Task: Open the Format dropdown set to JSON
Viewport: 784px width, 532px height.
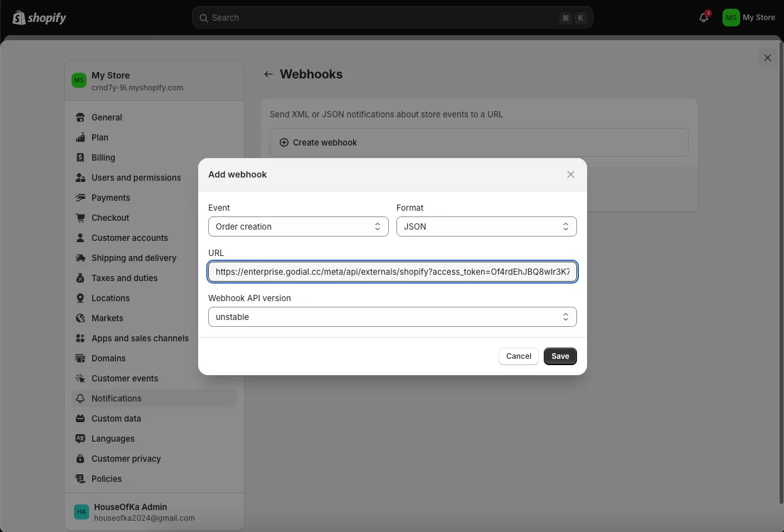Action: [x=486, y=226]
